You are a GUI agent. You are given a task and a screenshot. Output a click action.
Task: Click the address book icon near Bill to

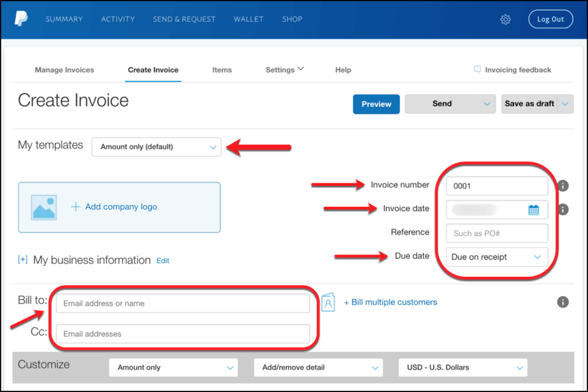[328, 302]
